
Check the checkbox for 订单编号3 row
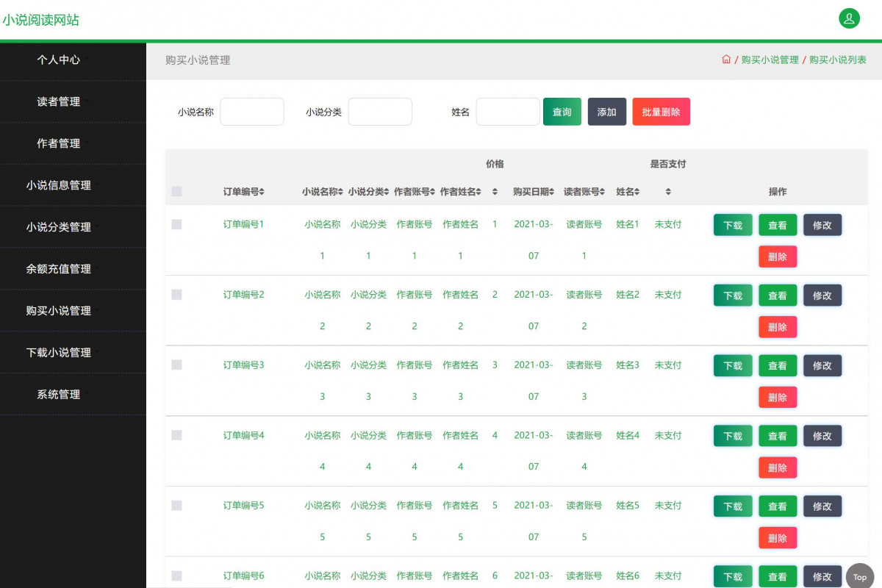(x=176, y=365)
